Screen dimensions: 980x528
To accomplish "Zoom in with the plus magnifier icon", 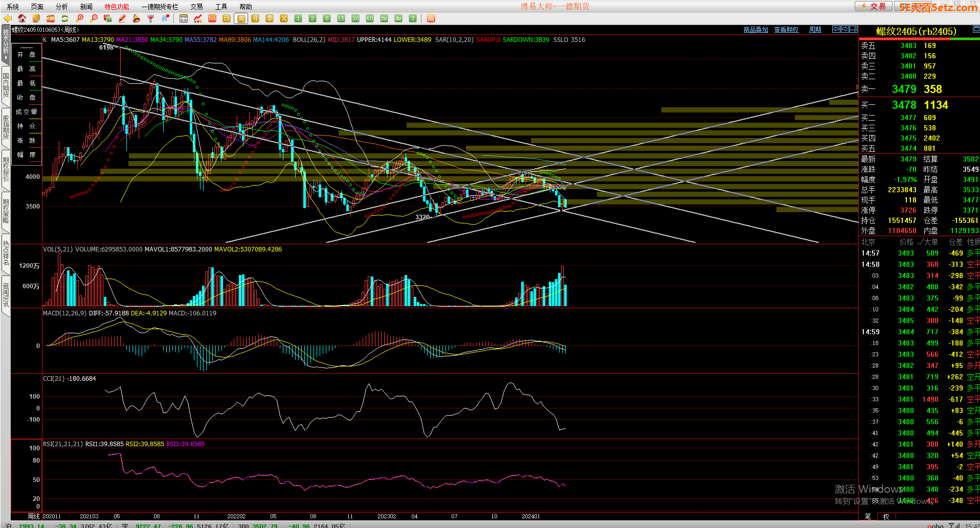I will tap(79, 18).
